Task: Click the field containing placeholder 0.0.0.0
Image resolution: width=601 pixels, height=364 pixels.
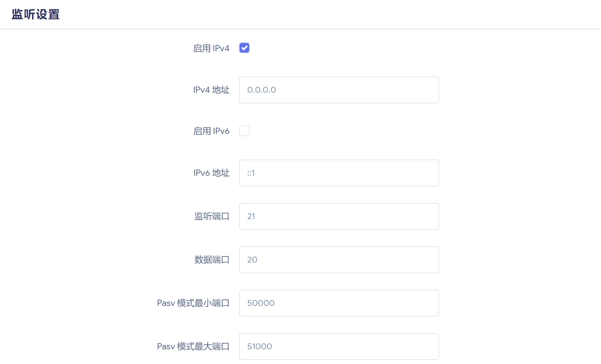Action: (x=338, y=90)
